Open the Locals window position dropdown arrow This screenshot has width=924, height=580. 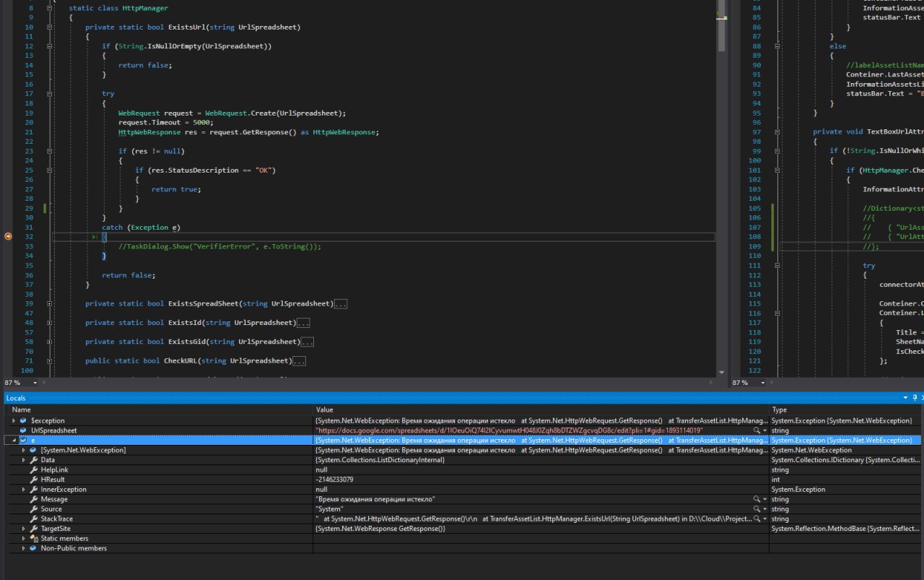click(906, 398)
